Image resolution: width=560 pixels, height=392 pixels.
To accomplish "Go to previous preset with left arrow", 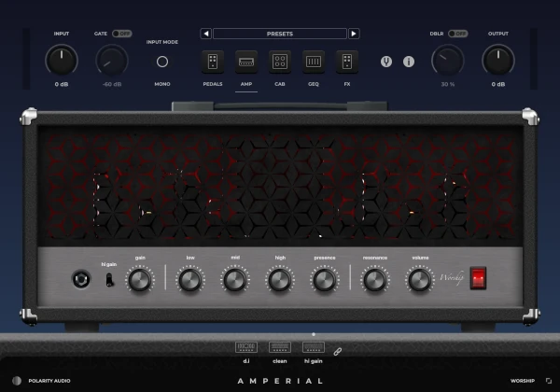I will (206, 34).
